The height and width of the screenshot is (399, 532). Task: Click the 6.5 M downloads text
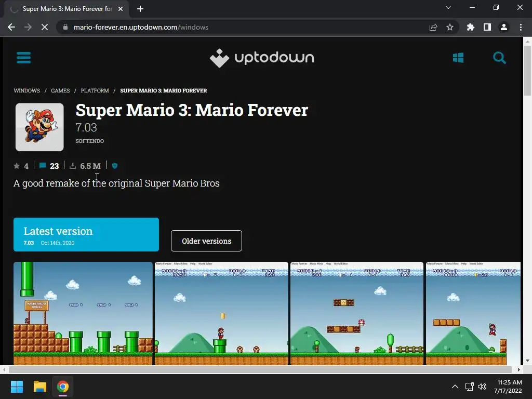pos(90,166)
